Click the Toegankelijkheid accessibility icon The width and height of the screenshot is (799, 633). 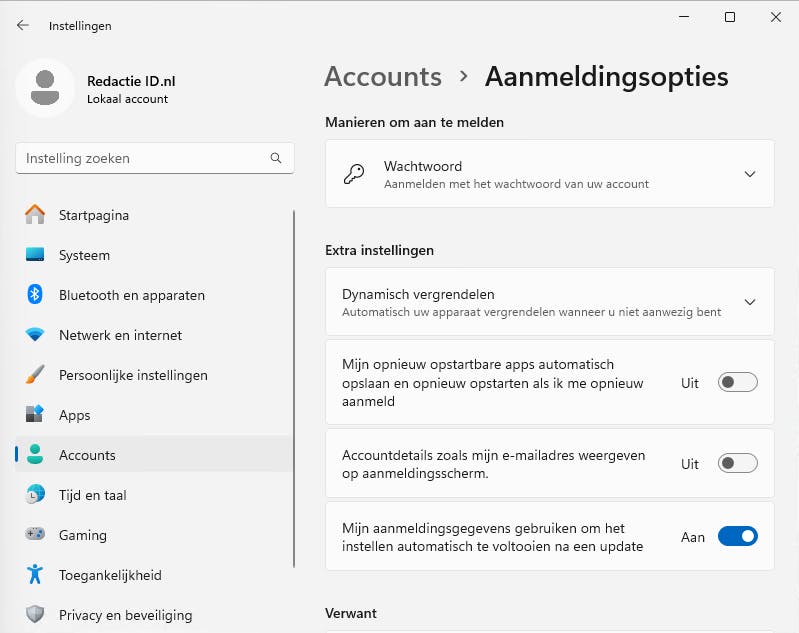pyautogui.click(x=35, y=575)
